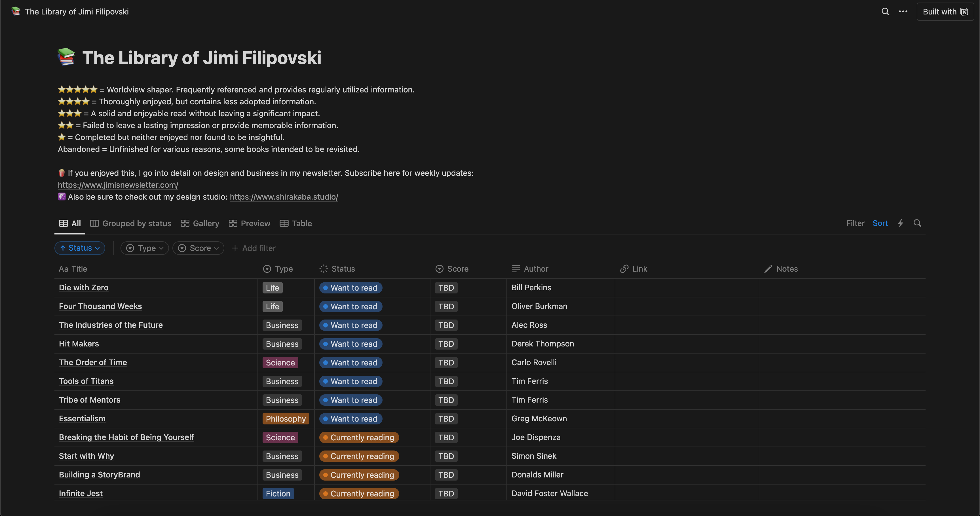The height and width of the screenshot is (516, 980).
Task: Open the three-dots more options menu
Action: (x=903, y=12)
